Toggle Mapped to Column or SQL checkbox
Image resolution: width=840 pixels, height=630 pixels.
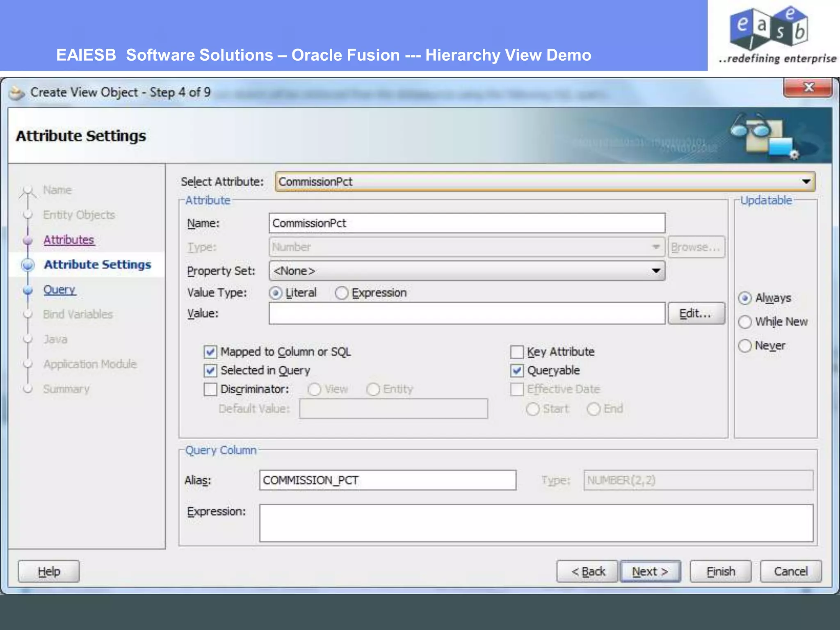(x=210, y=352)
